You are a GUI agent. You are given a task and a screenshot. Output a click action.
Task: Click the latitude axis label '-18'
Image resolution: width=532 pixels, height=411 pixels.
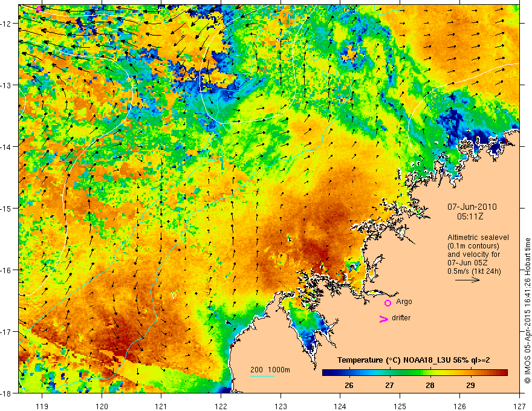pyautogui.click(x=7, y=393)
